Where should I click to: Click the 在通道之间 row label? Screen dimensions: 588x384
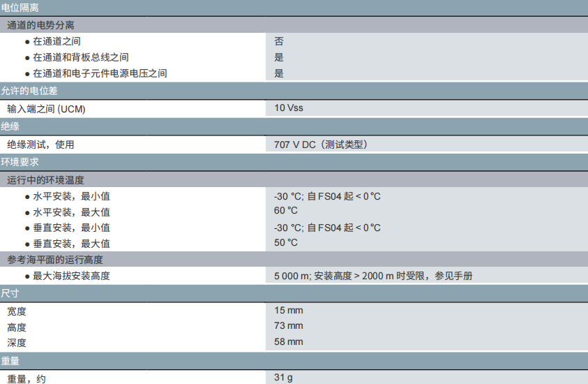click(x=56, y=41)
